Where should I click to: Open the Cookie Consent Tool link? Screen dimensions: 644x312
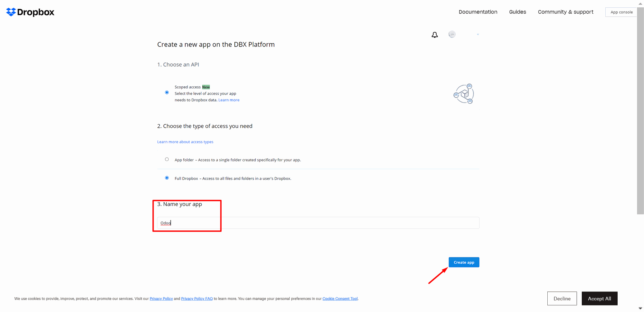click(340, 299)
